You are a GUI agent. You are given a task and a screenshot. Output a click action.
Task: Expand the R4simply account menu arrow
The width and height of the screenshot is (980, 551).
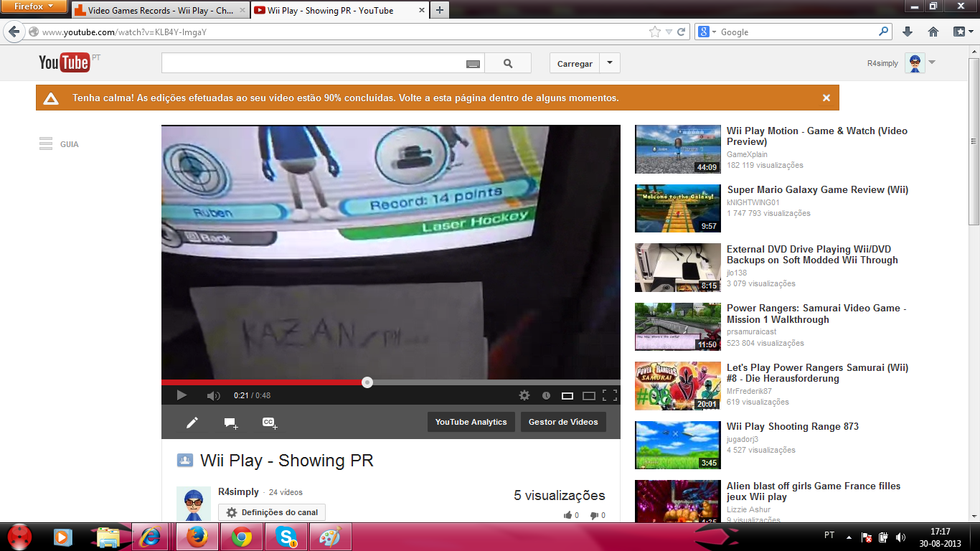pyautogui.click(x=932, y=62)
